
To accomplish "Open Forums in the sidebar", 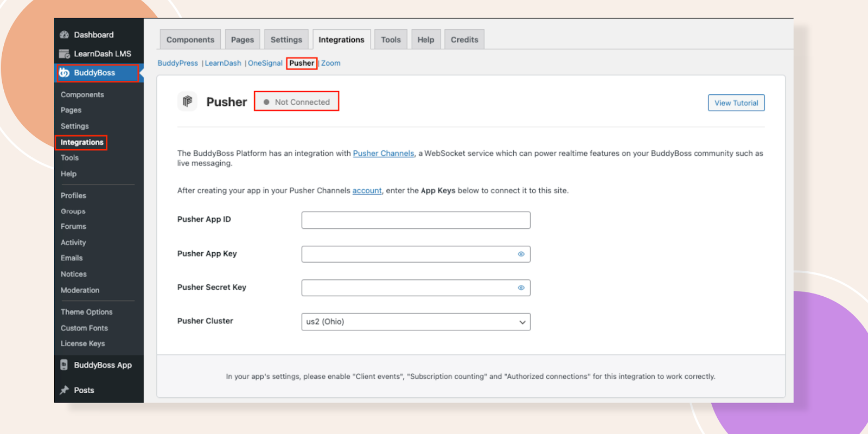I will [x=73, y=226].
